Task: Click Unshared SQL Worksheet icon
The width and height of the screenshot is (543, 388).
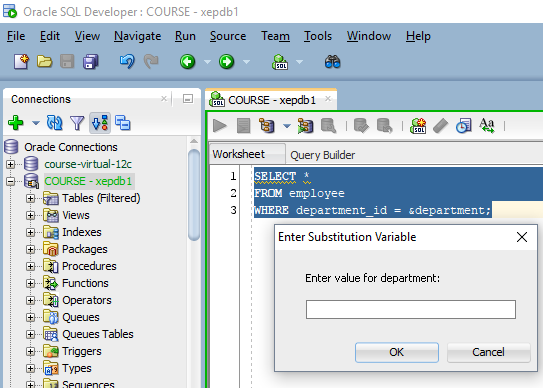Action: coord(418,126)
